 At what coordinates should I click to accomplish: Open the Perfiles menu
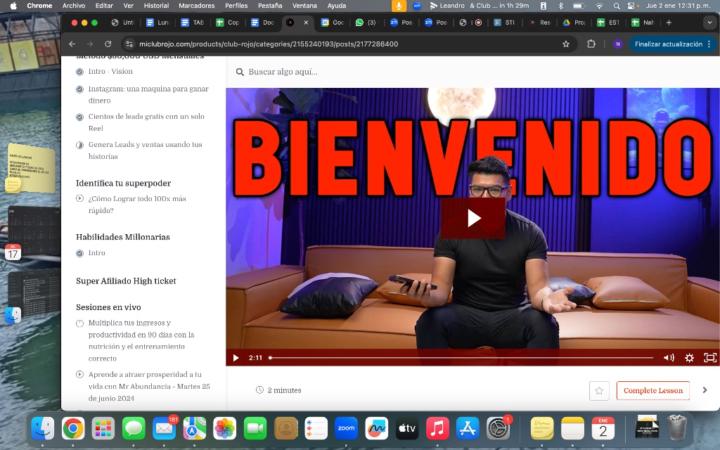[x=236, y=6]
